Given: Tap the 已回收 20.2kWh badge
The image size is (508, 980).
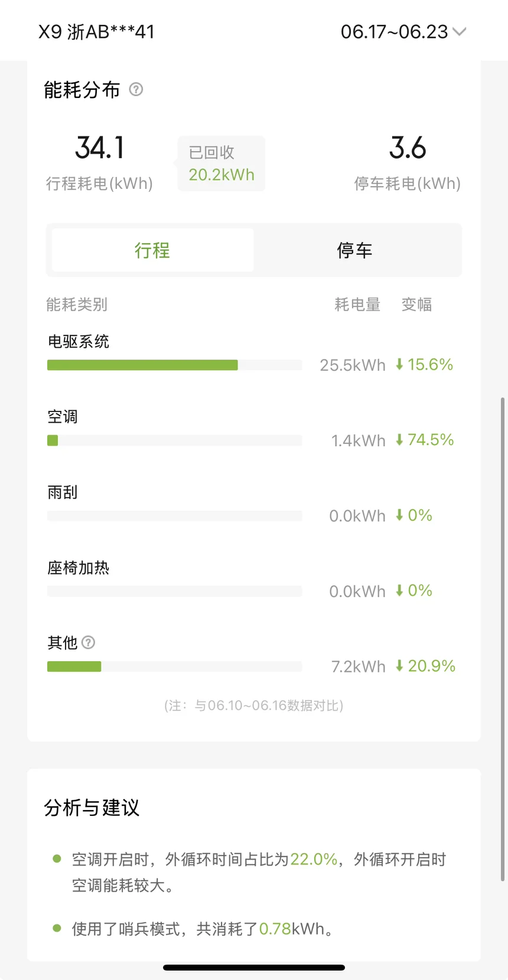Looking at the screenshot, I should [222, 164].
